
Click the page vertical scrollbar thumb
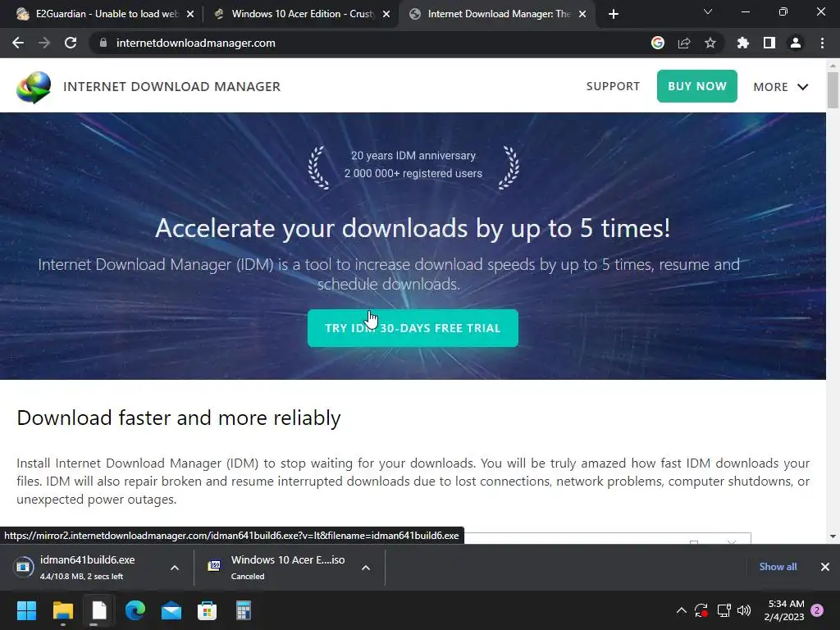[833, 90]
